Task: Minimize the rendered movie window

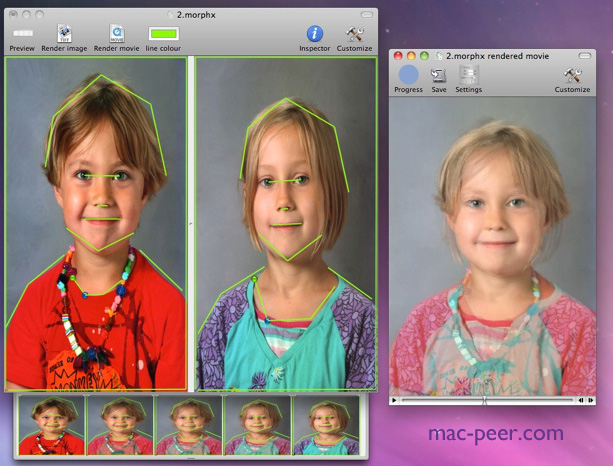Action: point(411,56)
